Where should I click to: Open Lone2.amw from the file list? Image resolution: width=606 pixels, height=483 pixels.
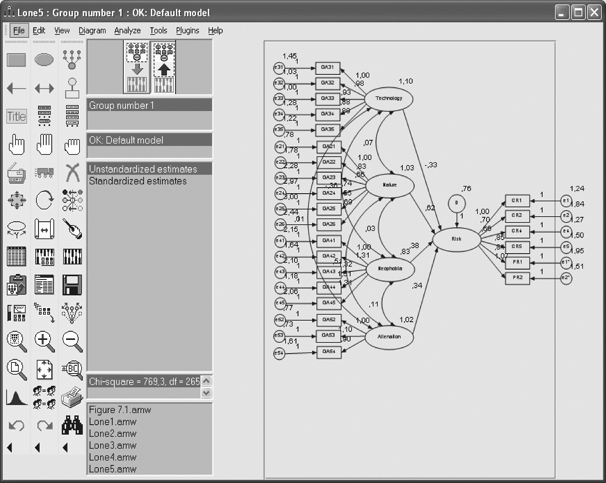[x=112, y=434]
